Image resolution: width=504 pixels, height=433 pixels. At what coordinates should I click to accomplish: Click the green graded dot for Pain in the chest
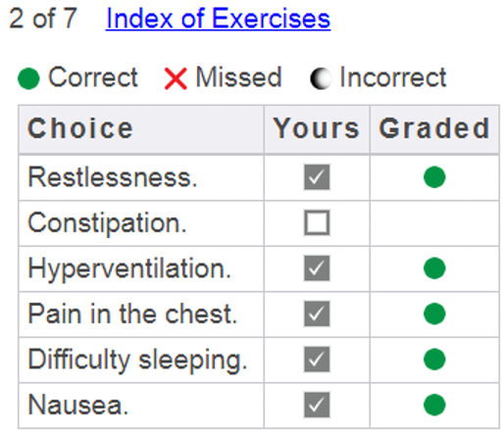[x=434, y=313]
